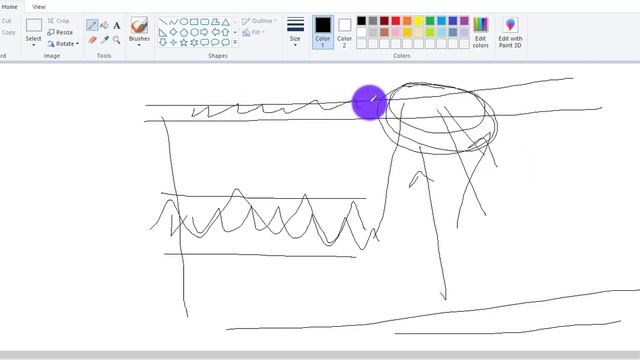The width and height of the screenshot is (640, 360).
Task: Click the Copy button
Action: click(x=8, y=32)
